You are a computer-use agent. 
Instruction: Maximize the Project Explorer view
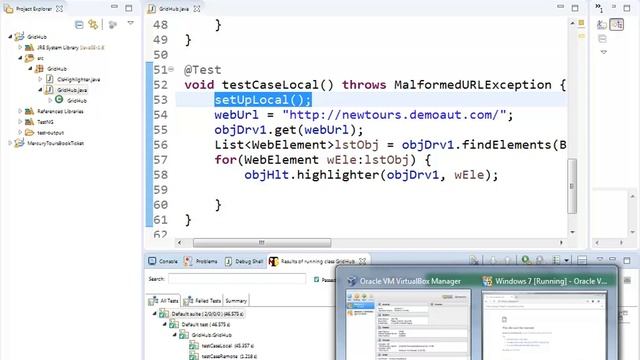tap(129, 8)
